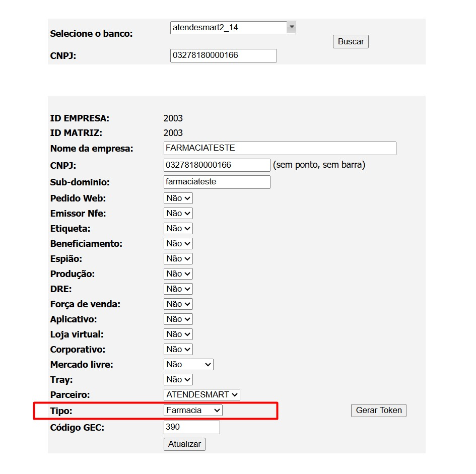
Task: Open the Beneficiamento dropdown
Action: 177,243
